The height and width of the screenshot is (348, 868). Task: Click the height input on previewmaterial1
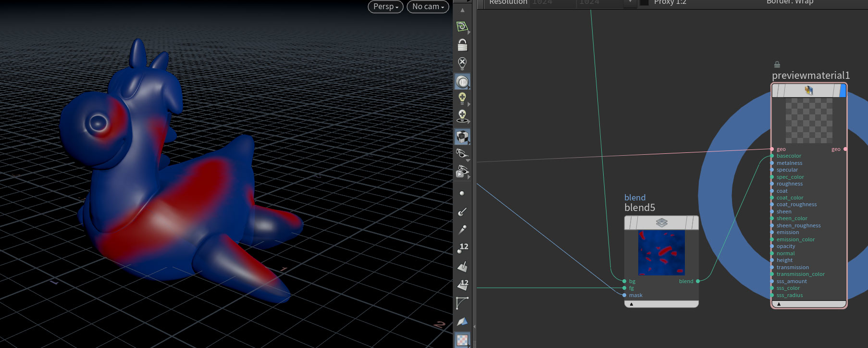(772, 260)
